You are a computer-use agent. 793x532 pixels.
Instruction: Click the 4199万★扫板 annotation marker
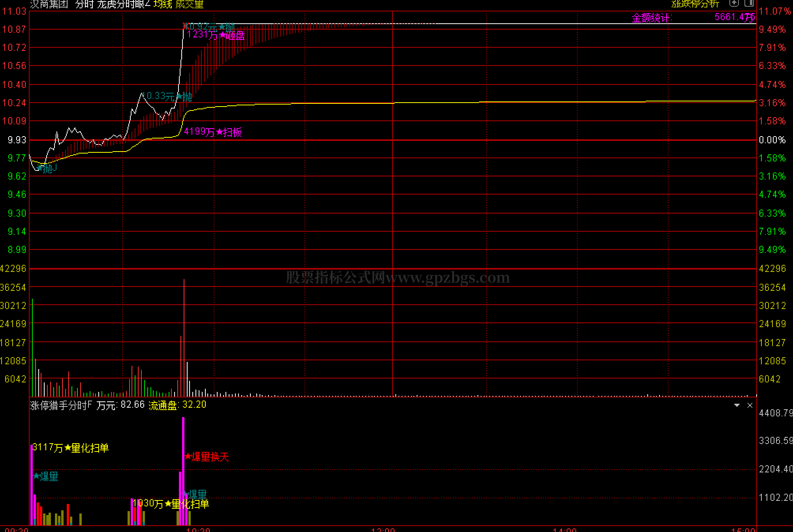pyautogui.click(x=212, y=132)
